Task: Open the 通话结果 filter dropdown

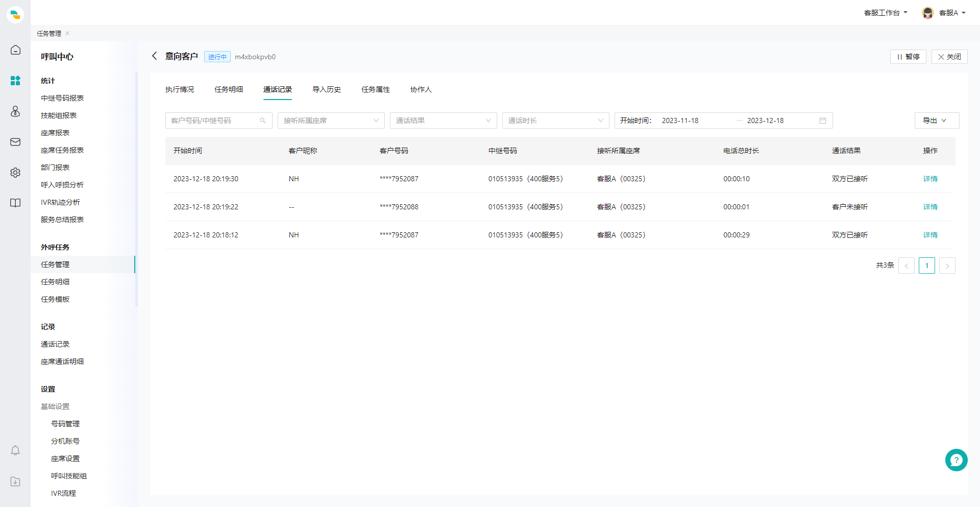Action: [x=444, y=120]
